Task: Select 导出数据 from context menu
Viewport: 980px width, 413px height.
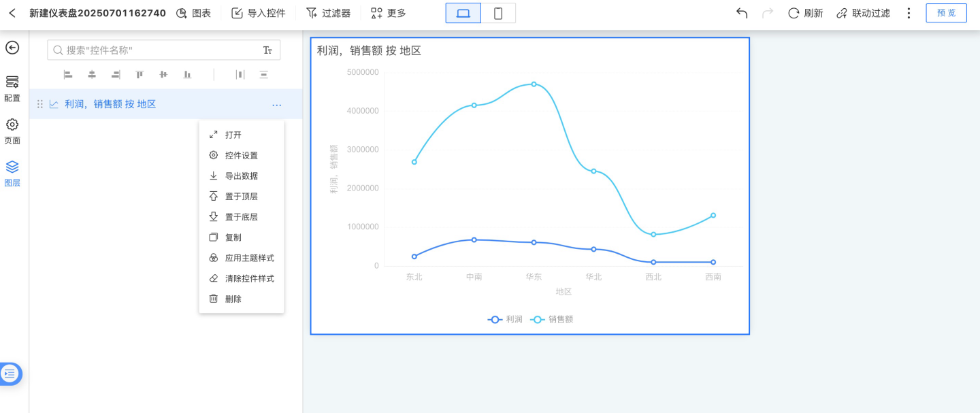Action: pos(241,176)
